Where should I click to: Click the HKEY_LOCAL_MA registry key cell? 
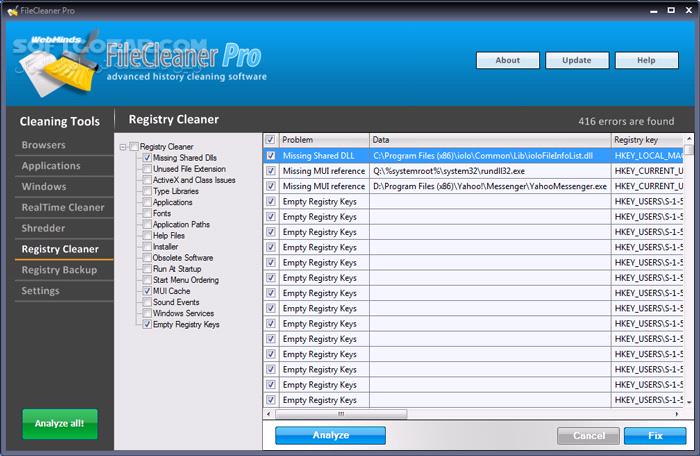[647, 155]
